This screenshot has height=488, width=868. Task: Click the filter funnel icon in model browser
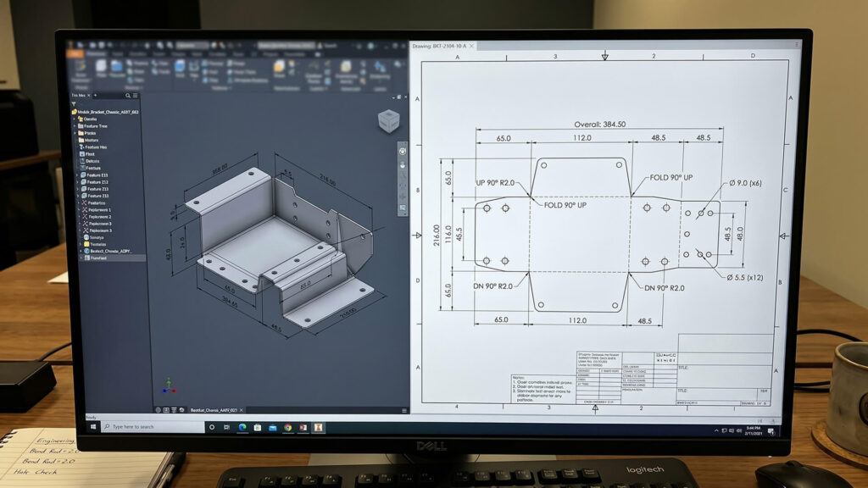(74, 103)
